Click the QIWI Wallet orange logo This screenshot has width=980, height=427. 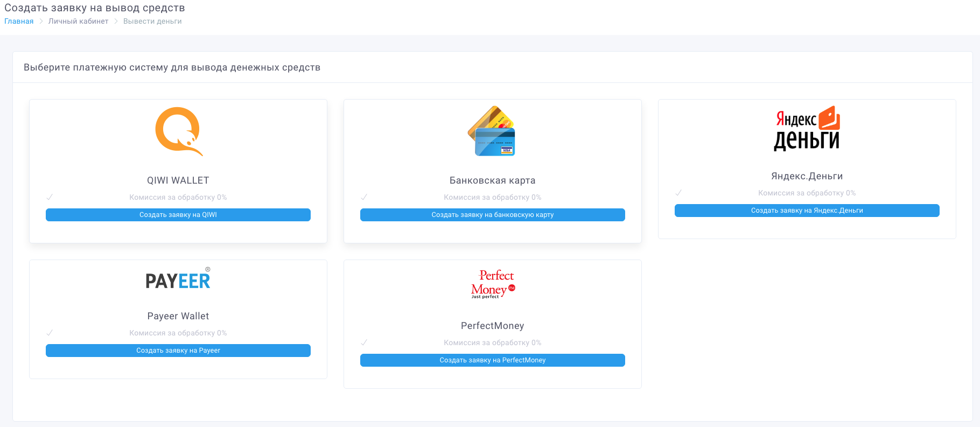point(179,131)
